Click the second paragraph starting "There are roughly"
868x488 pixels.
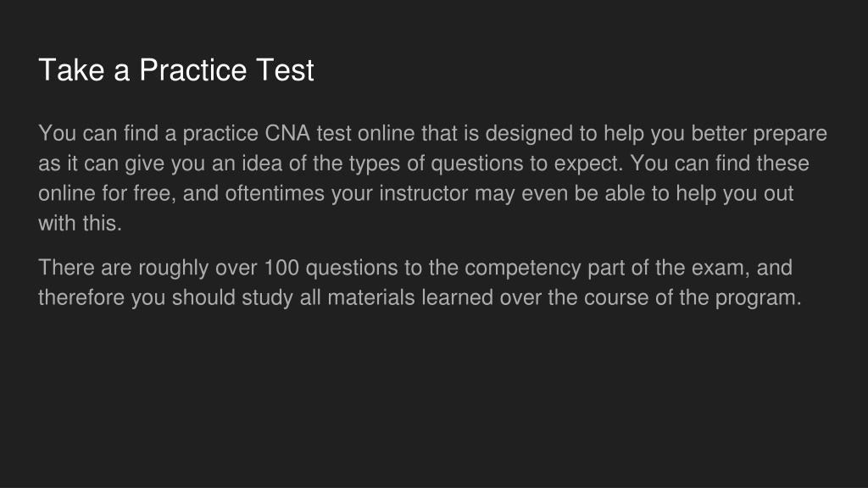click(x=420, y=283)
